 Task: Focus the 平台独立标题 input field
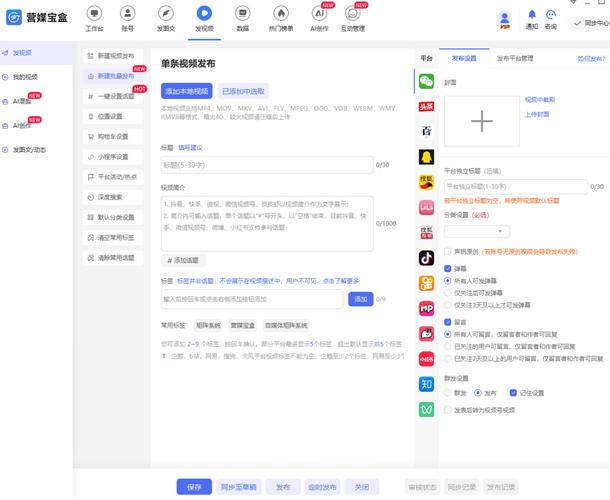(515, 187)
